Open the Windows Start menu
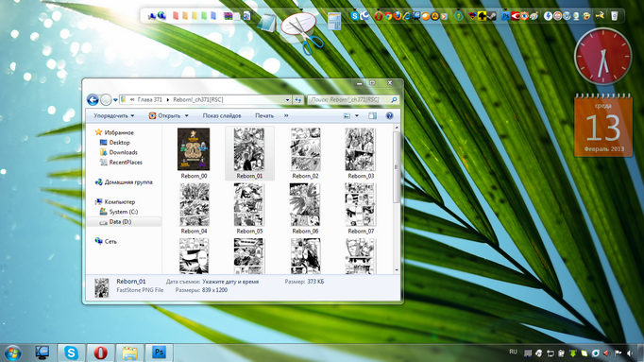This screenshot has width=644, height=362. point(12,353)
